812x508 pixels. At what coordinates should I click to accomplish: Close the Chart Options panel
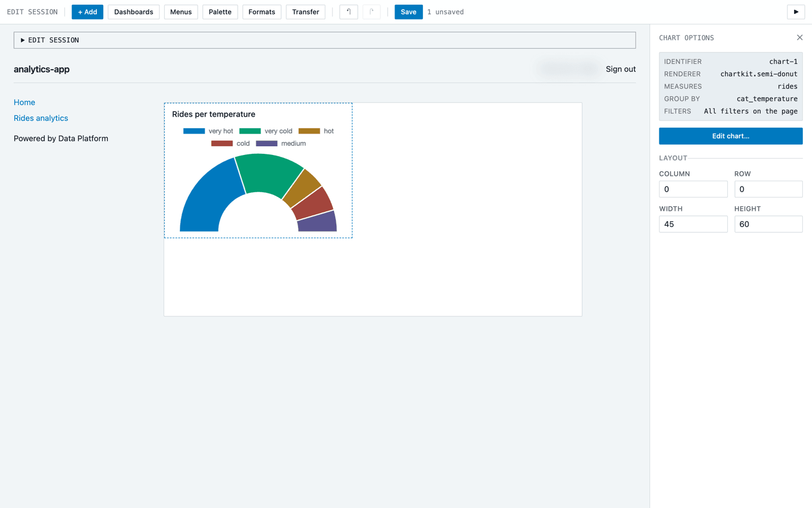click(800, 38)
